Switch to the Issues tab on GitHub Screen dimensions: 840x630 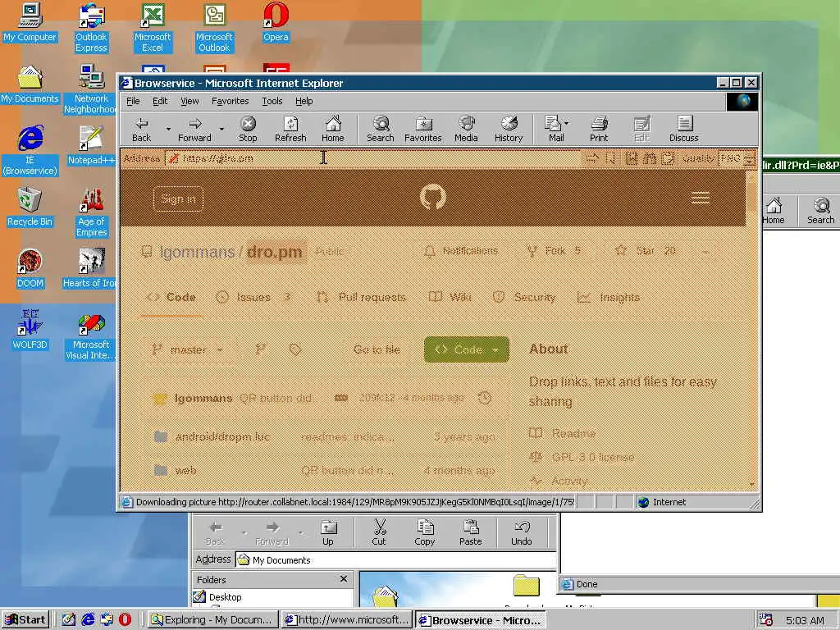[x=253, y=297]
